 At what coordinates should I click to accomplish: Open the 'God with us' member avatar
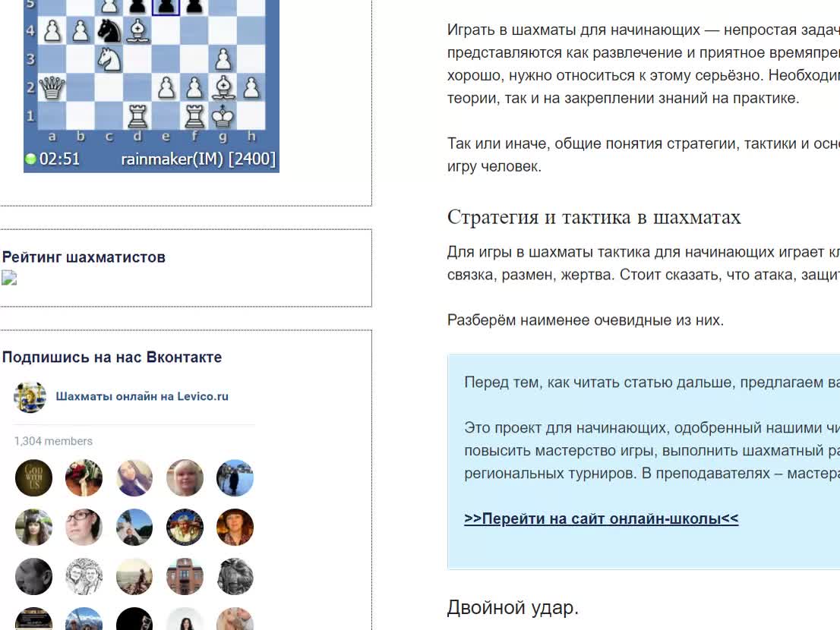tap(33, 478)
